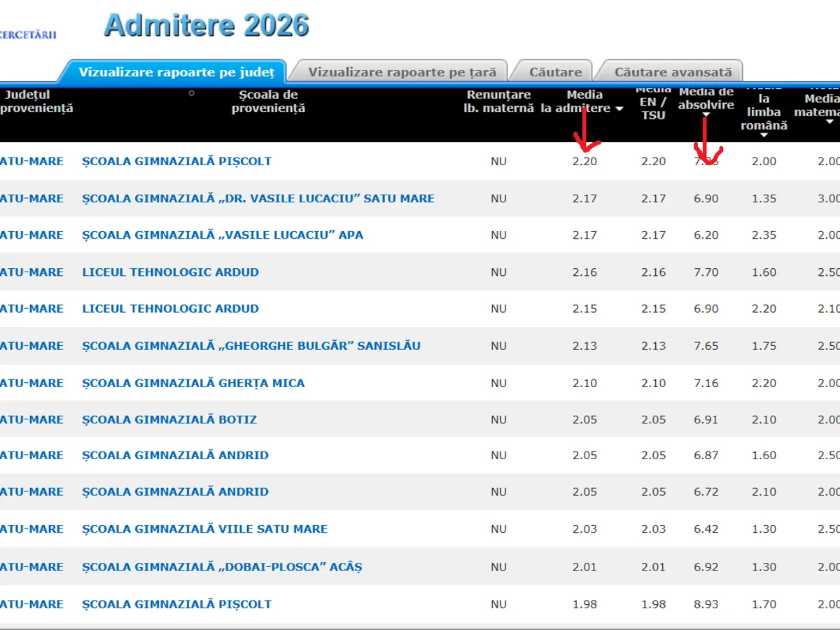
Task: Click Media EN / TSU column header
Action: [x=653, y=102]
